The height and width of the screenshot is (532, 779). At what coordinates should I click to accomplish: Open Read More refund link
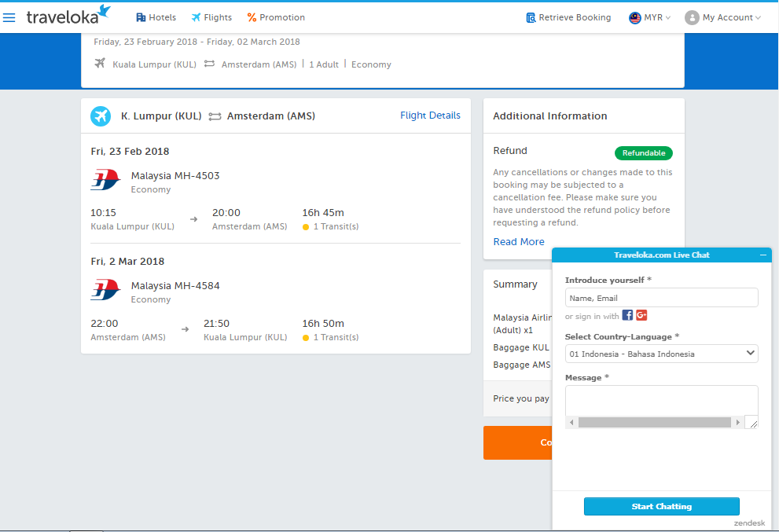tap(519, 242)
